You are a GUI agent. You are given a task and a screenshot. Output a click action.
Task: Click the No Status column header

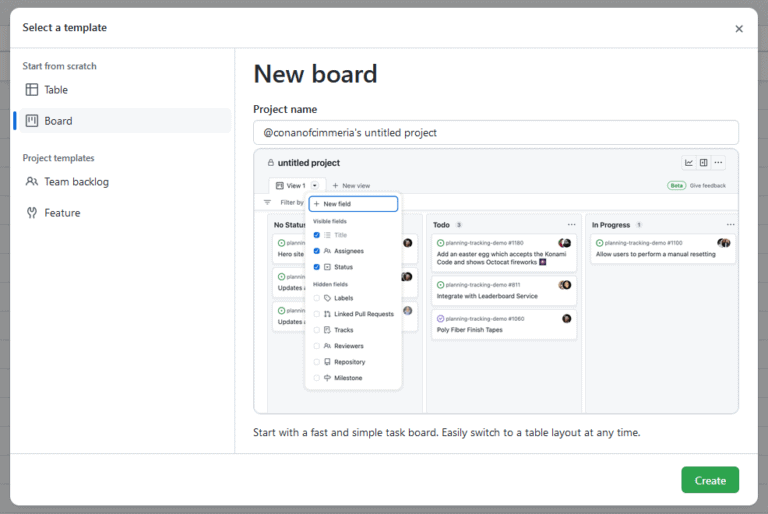(x=289, y=225)
